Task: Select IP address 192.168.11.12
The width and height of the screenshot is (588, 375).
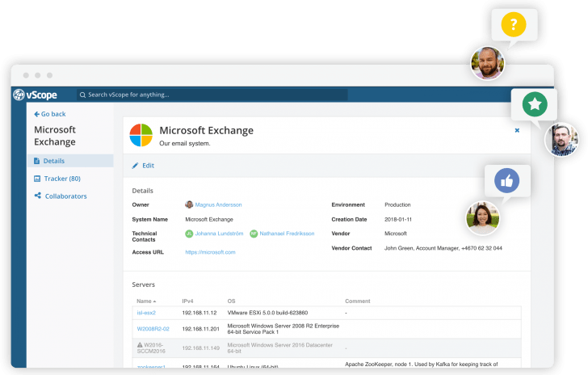Action: (x=199, y=313)
